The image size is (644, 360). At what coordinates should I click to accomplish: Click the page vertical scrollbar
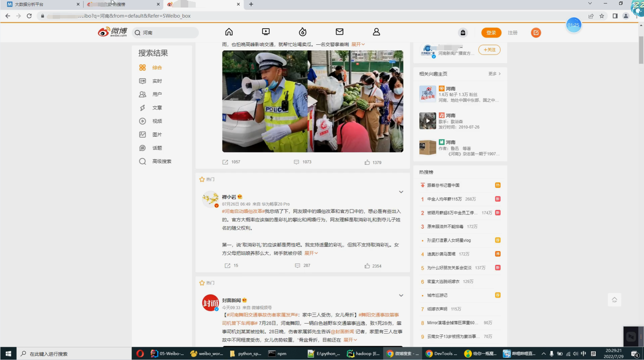pos(641,50)
